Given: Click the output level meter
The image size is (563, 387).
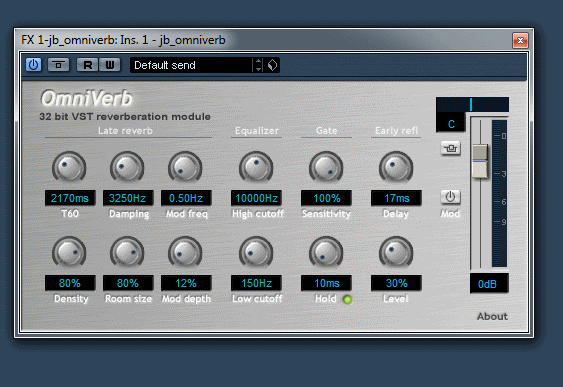Looking at the screenshot, I should point(499,193).
